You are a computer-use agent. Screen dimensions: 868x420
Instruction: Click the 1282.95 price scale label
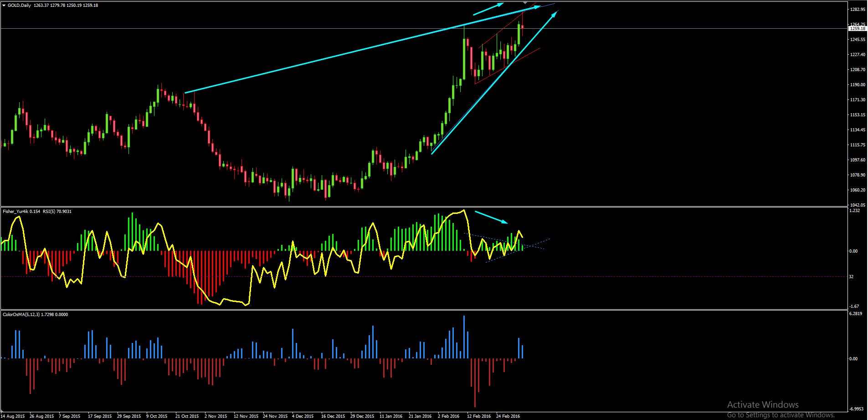coord(858,10)
